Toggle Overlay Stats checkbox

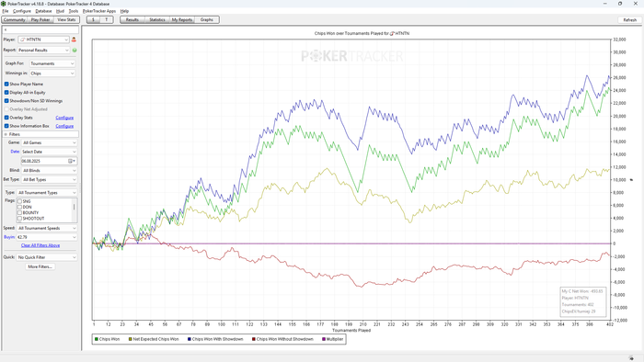click(x=6, y=118)
